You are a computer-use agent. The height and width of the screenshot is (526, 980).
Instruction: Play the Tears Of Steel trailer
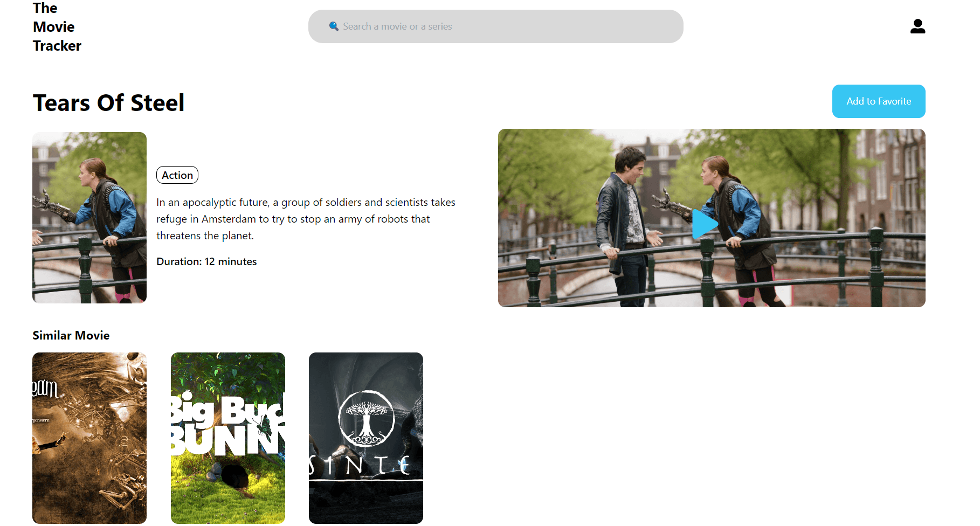[703, 224]
